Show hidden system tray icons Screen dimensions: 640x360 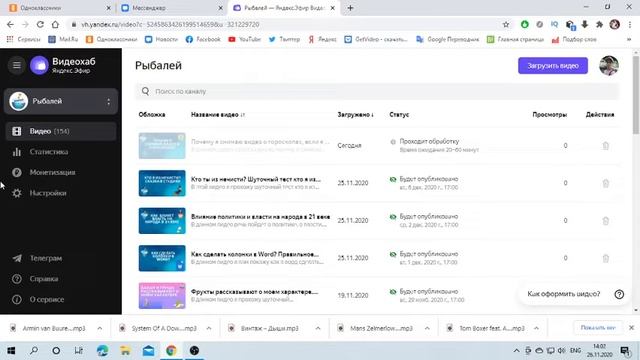[516, 351]
